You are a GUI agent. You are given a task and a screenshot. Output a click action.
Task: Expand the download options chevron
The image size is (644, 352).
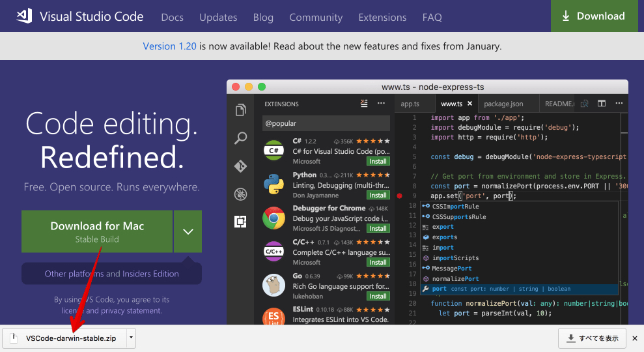(188, 231)
